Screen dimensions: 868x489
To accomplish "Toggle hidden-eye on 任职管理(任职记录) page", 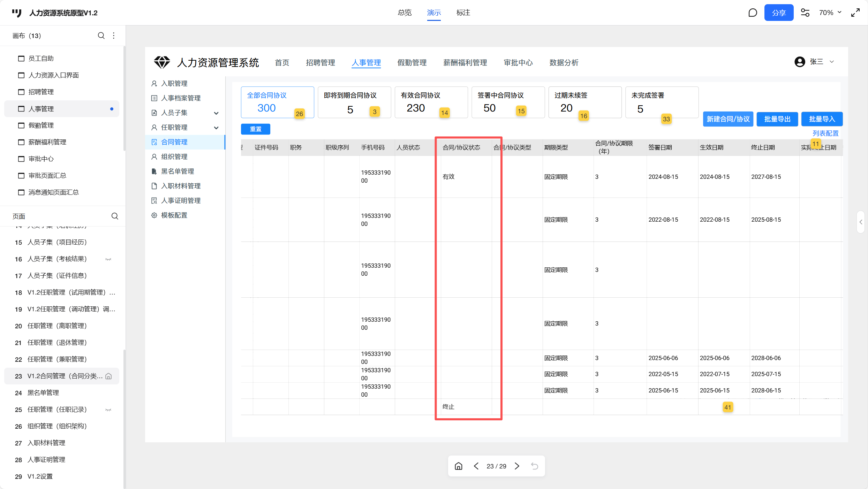I will (x=108, y=410).
